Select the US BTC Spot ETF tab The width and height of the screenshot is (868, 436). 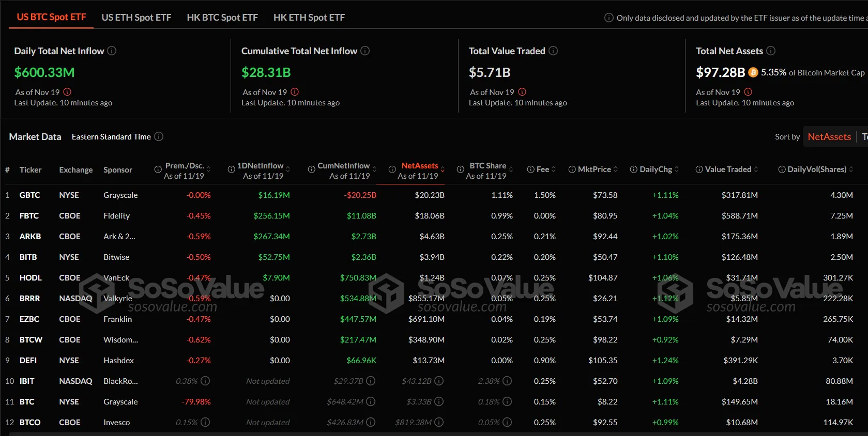[x=51, y=17]
